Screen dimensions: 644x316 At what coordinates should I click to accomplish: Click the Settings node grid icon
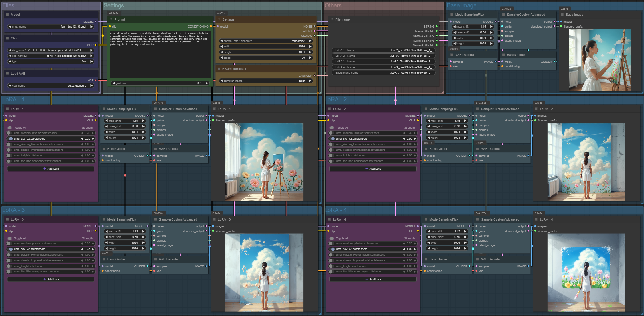point(219,19)
